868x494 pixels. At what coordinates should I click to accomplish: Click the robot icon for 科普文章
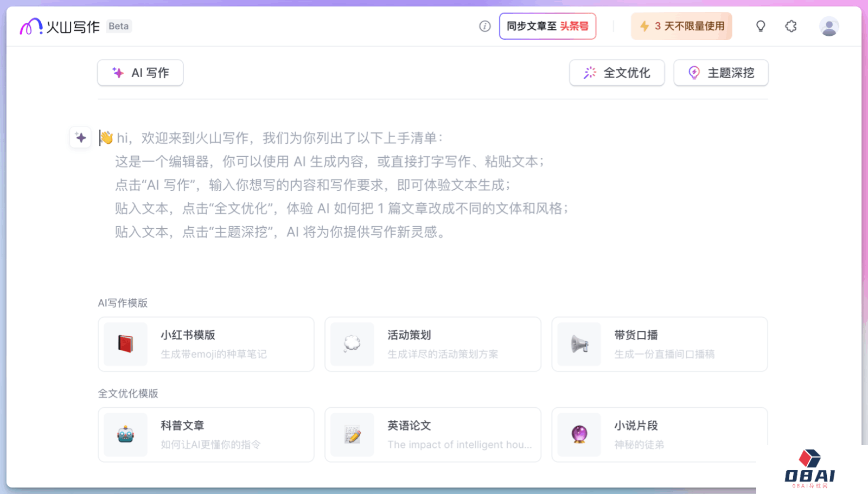(x=125, y=434)
